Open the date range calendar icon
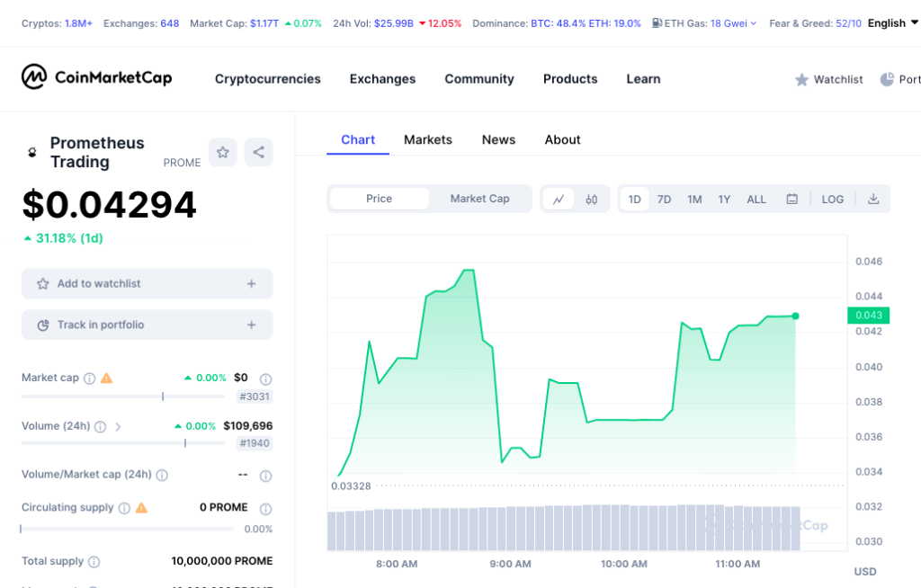This screenshot has width=921, height=588. pyautogui.click(x=791, y=199)
